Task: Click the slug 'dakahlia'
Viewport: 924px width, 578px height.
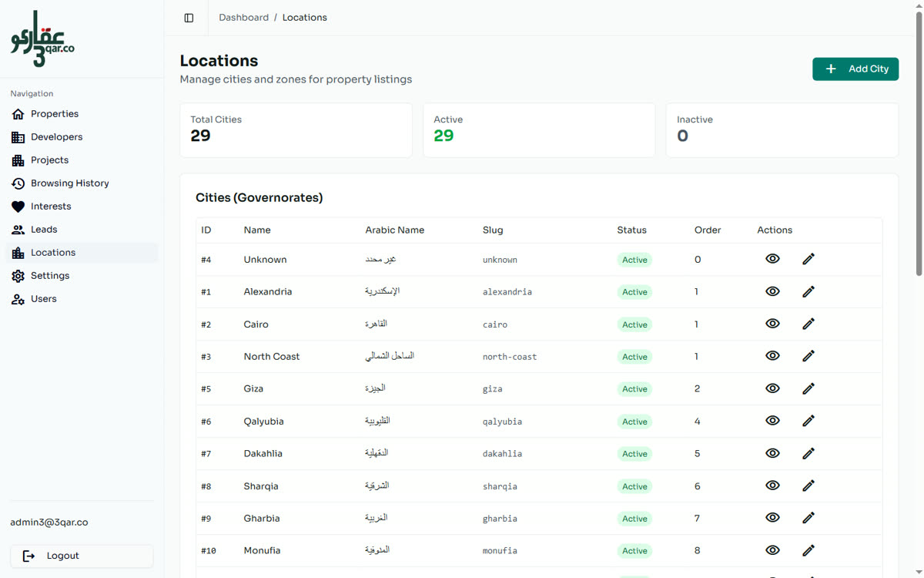Action: (x=502, y=454)
